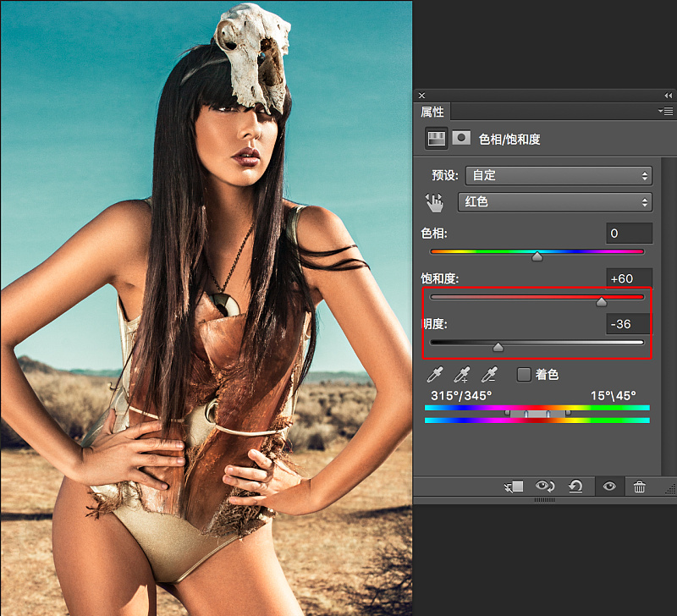This screenshot has height=616, width=677.
Task: Click the 色相 value field showing 0
Action: coord(629,234)
